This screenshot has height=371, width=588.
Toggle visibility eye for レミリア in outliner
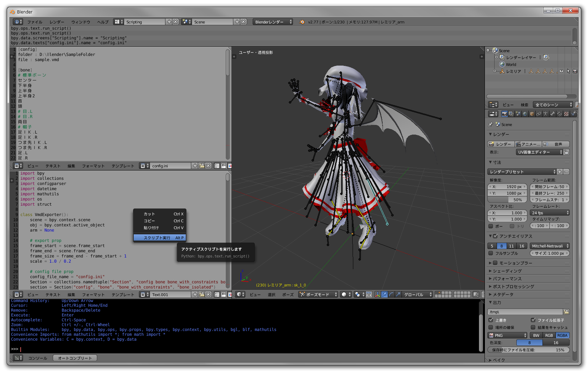561,71
